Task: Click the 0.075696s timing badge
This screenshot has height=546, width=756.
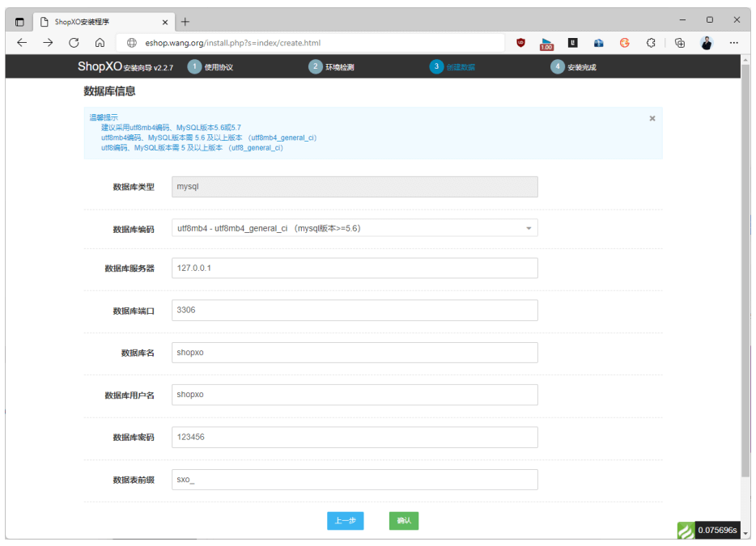Action: (x=717, y=530)
